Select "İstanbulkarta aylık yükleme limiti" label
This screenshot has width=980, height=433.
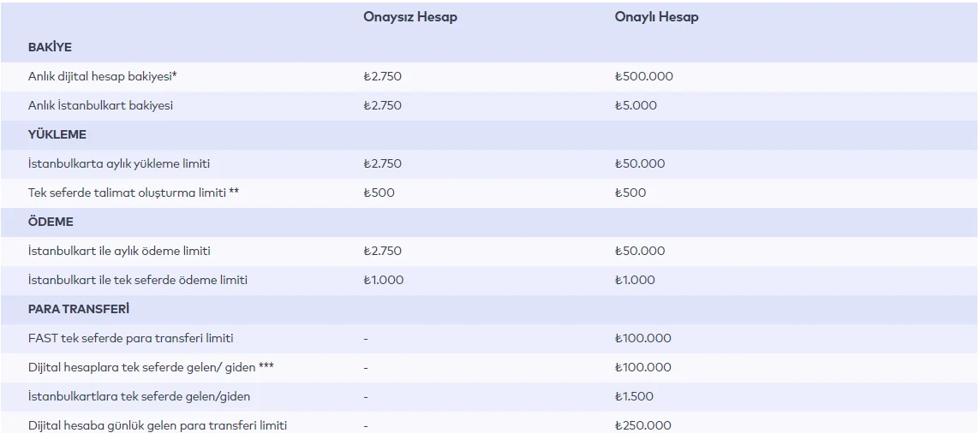(118, 163)
